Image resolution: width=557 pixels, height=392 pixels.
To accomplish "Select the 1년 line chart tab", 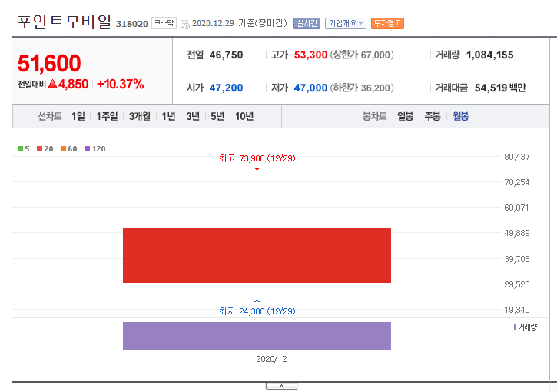I will click(168, 116).
